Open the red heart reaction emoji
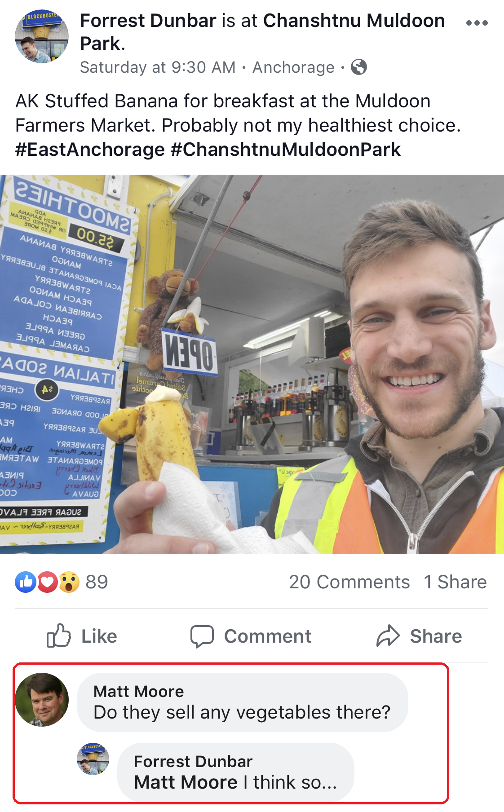The image size is (504, 812). click(x=47, y=582)
